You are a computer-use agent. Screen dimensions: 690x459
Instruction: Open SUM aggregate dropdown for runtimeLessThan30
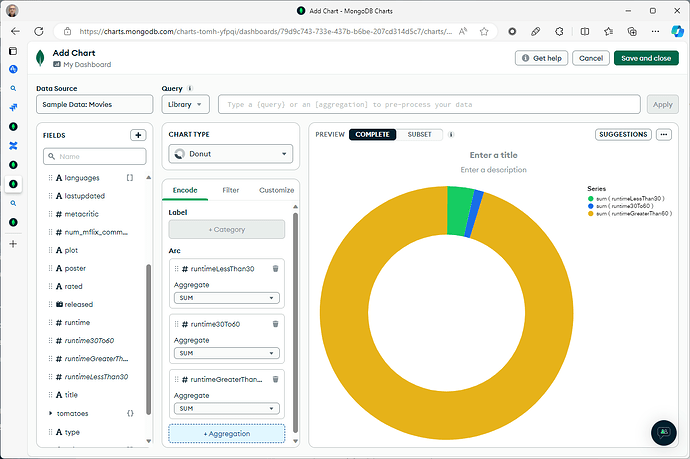tap(227, 298)
